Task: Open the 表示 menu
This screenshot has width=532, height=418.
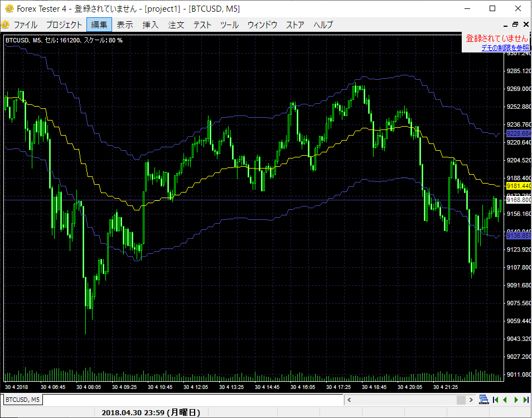Action: click(125, 25)
